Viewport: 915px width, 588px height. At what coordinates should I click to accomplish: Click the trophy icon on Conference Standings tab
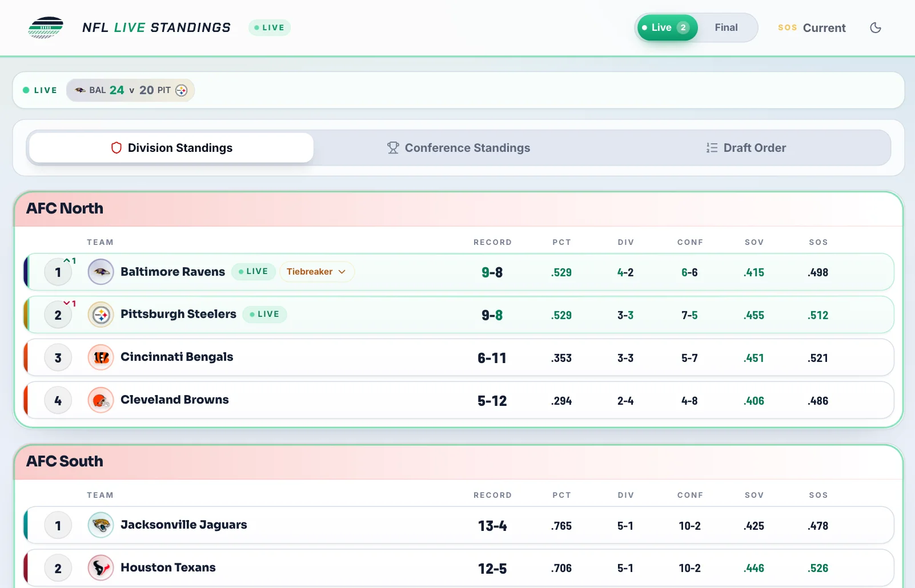[x=393, y=148]
